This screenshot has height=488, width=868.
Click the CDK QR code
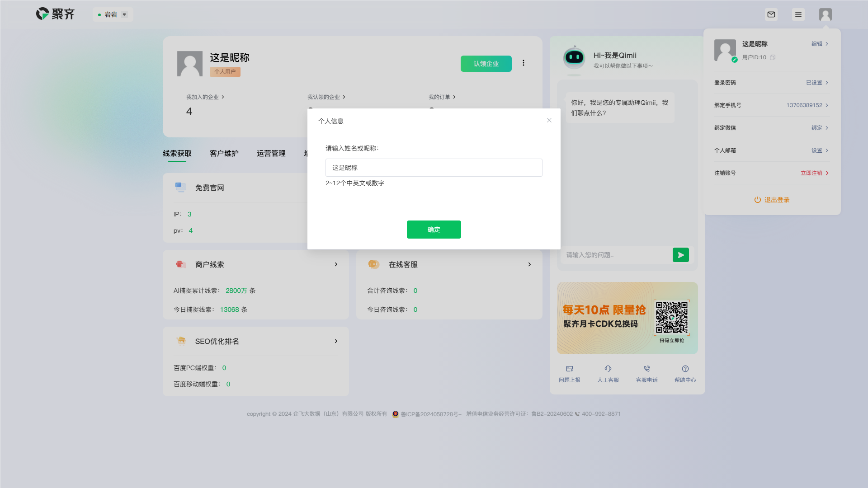[672, 318]
